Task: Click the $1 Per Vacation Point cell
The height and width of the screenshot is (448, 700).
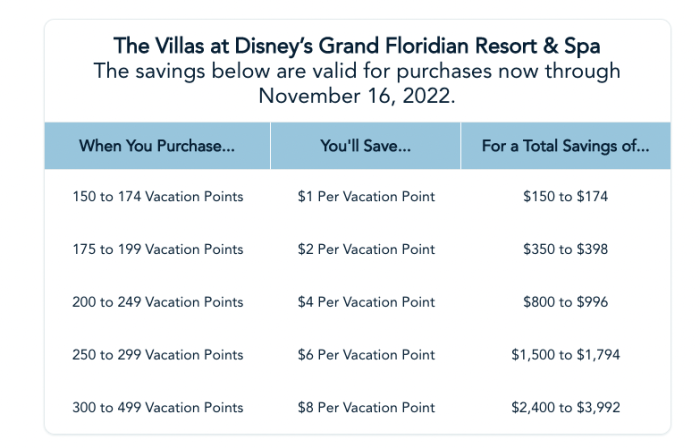Action: click(x=366, y=197)
